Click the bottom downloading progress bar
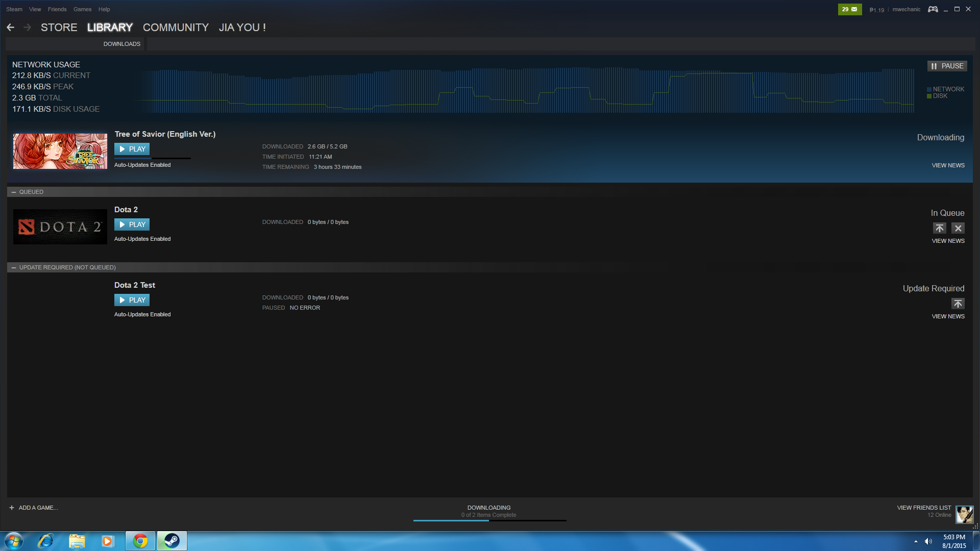980x551 pixels. tap(489, 520)
